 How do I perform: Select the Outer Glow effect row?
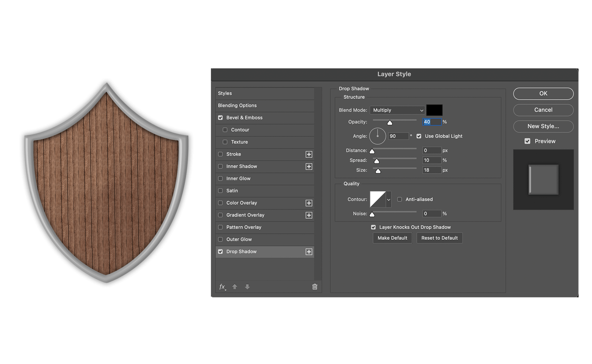pyautogui.click(x=265, y=240)
